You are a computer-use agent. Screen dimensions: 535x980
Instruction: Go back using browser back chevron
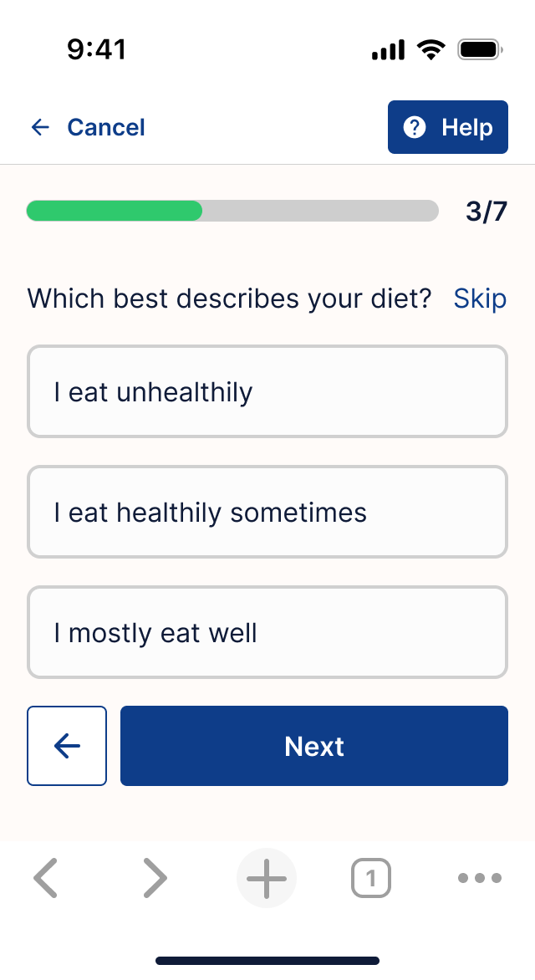coord(45,878)
